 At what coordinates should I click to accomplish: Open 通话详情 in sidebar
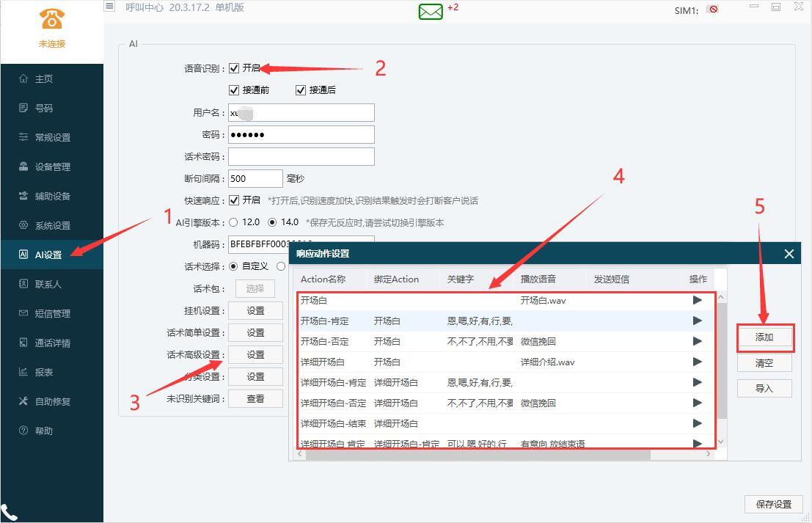click(x=52, y=343)
